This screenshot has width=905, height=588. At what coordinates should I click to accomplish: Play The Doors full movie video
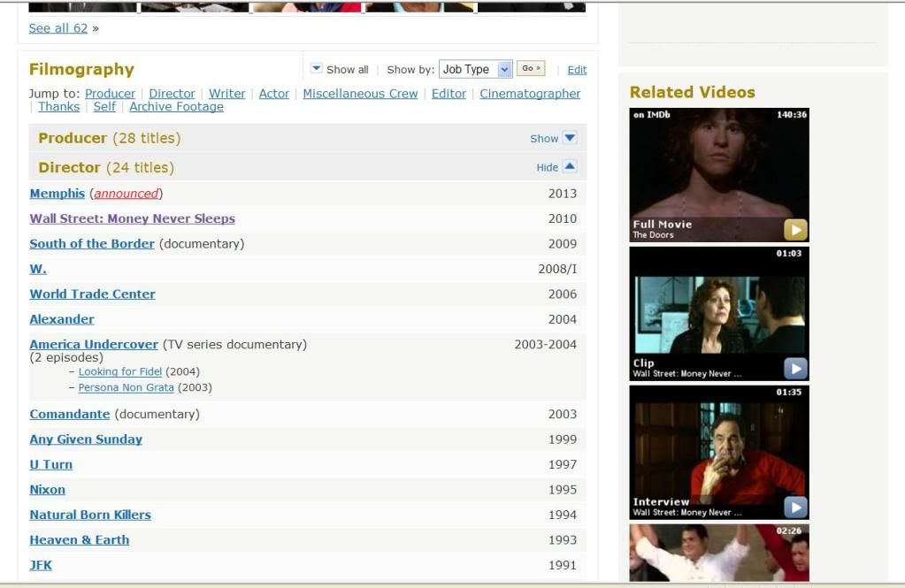tap(795, 230)
